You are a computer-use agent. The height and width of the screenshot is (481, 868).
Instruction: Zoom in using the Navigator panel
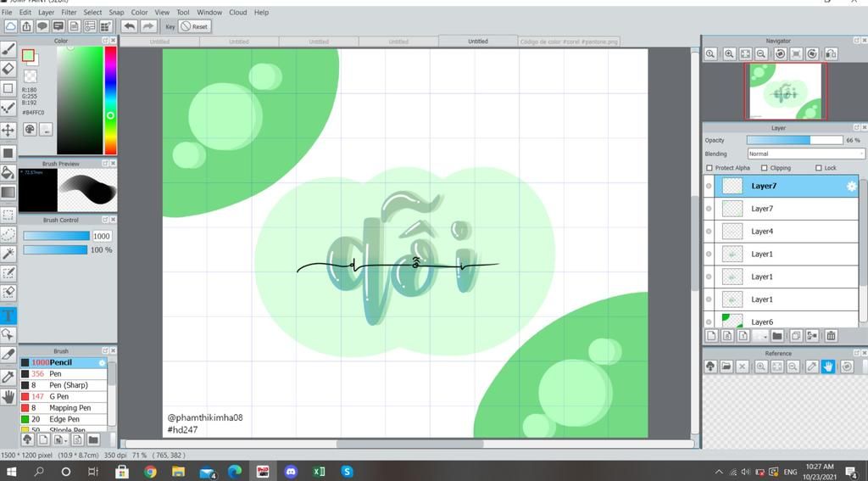pyautogui.click(x=729, y=53)
